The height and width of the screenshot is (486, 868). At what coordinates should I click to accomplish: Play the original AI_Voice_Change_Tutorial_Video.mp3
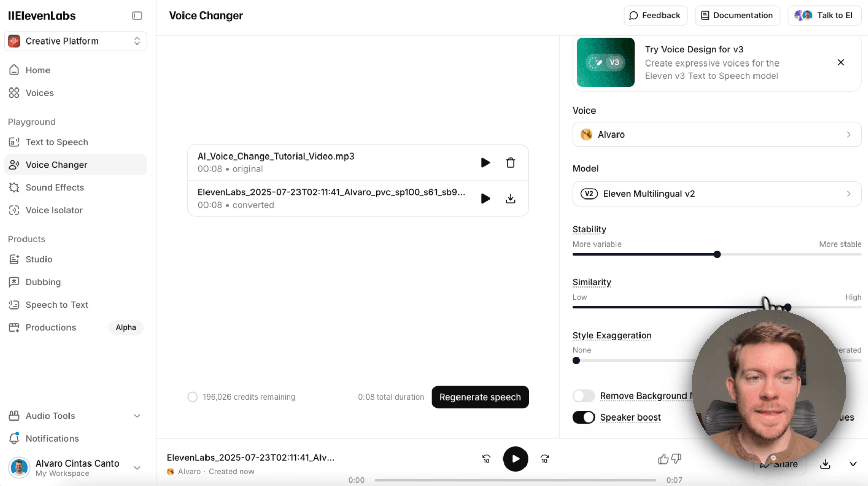pos(485,163)
